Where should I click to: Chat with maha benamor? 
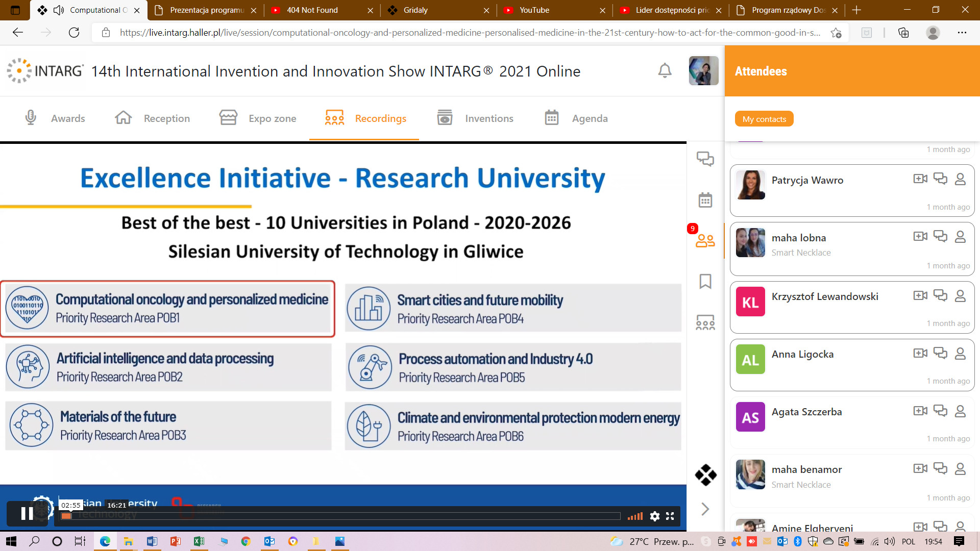940,468
